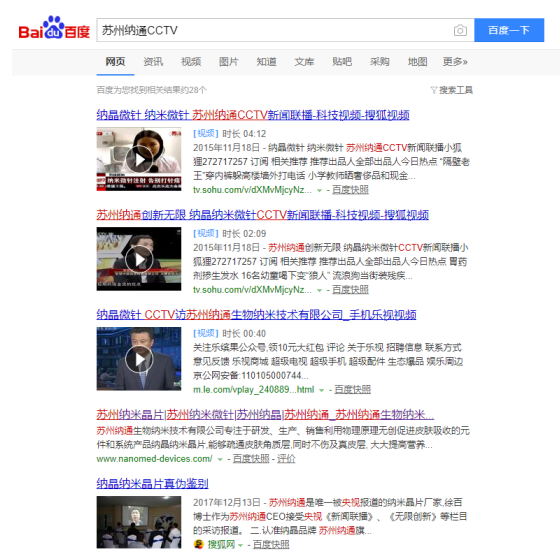Open 百度快照 of nanomed-devices result
560x560 pixels.
[251, 459]
